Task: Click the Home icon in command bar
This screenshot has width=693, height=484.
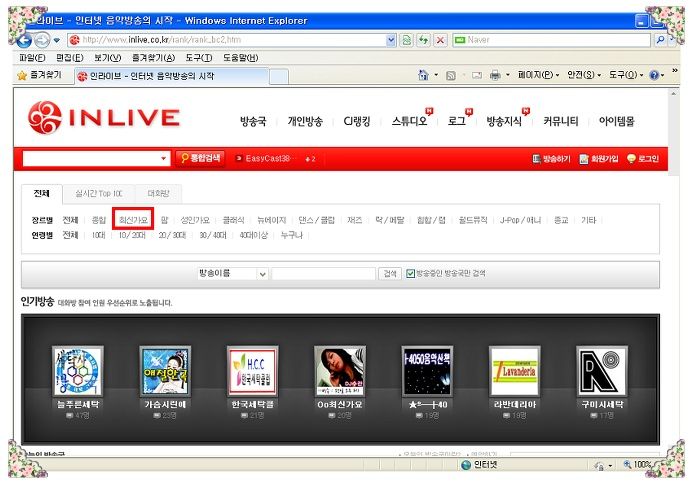Action: point(423,75)
